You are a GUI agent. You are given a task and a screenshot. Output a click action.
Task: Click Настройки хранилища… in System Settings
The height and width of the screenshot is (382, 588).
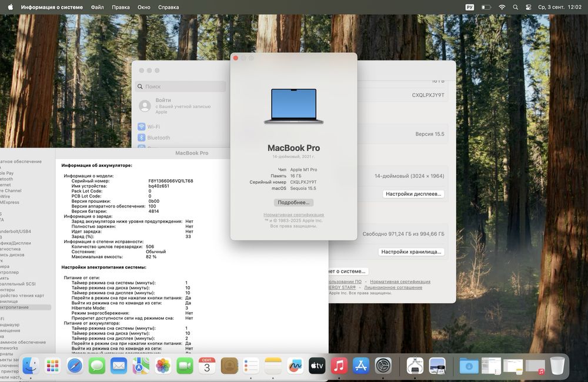click(411, 252)
